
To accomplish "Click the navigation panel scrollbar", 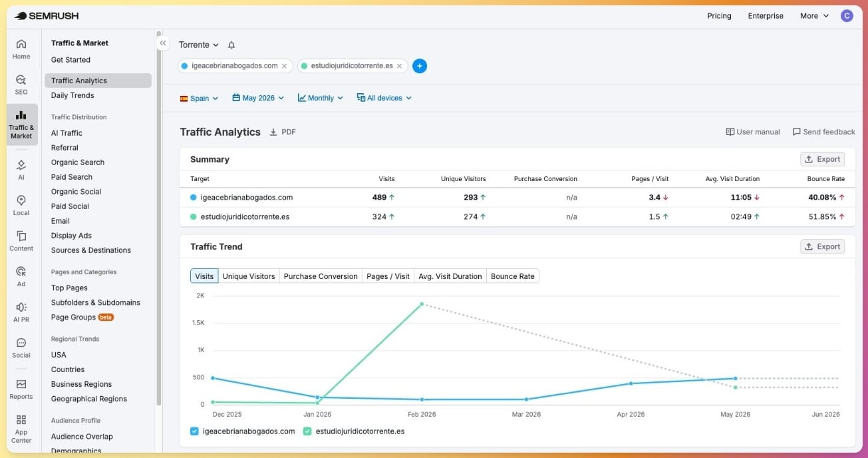I will [159, 218].
